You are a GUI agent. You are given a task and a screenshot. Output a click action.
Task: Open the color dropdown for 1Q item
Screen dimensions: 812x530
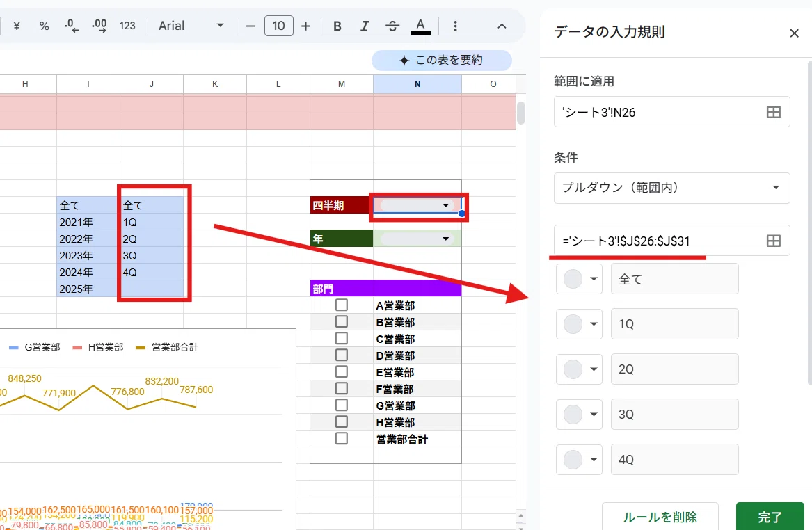579,324
